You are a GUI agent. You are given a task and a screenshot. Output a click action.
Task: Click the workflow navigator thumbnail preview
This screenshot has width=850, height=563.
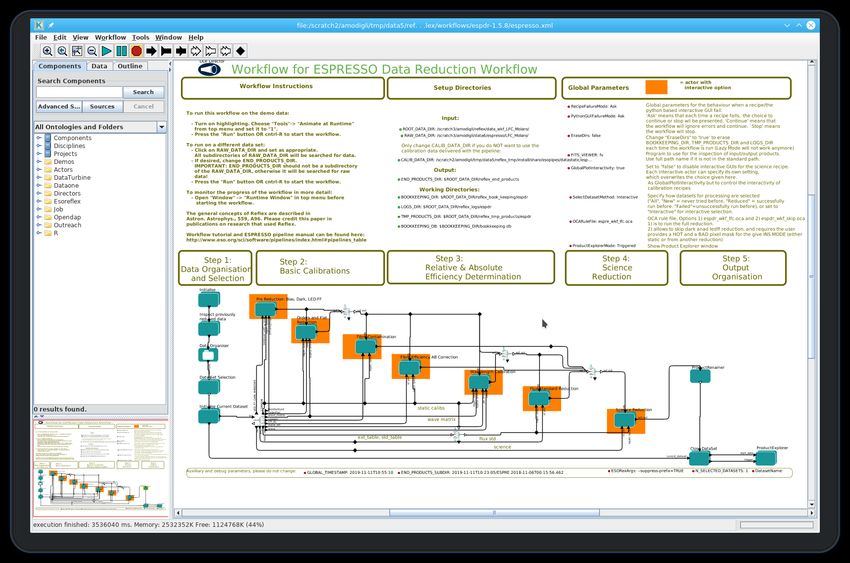(101, 468)
